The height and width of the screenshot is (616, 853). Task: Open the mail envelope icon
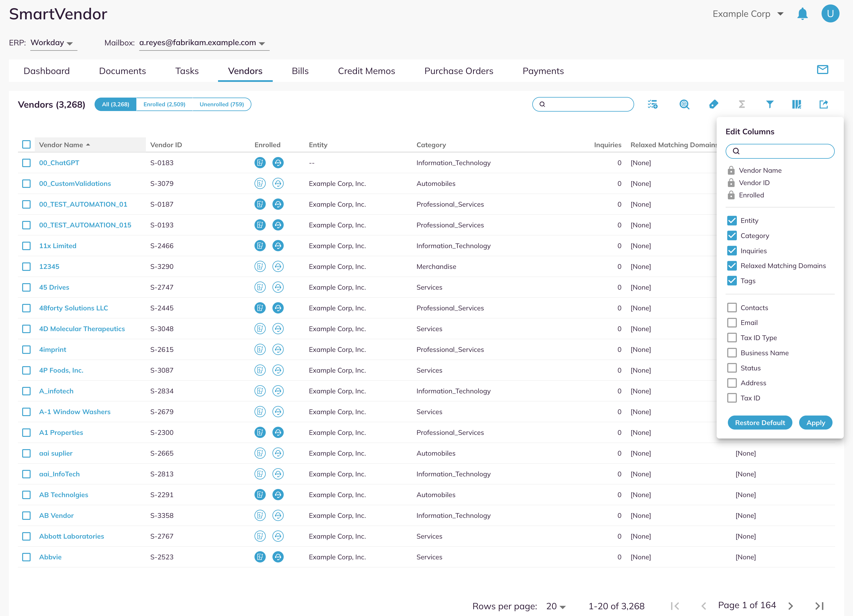[x=822, y=70]
